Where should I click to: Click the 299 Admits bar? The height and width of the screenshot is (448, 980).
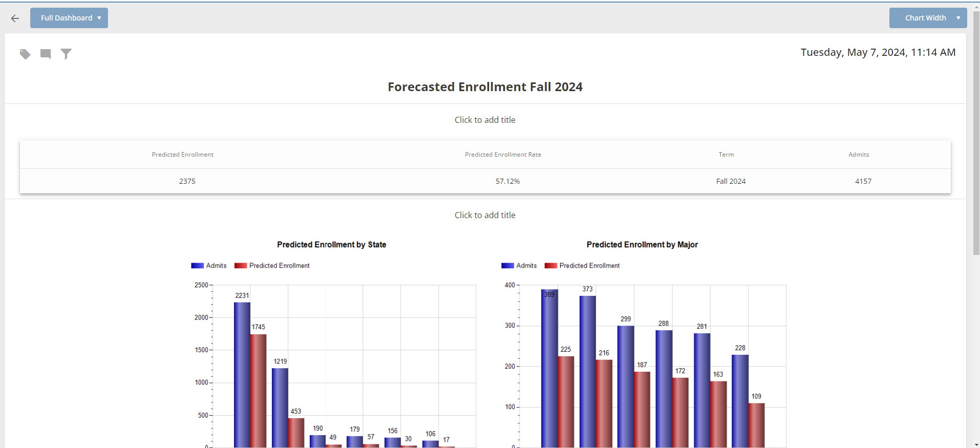point(626,387)
